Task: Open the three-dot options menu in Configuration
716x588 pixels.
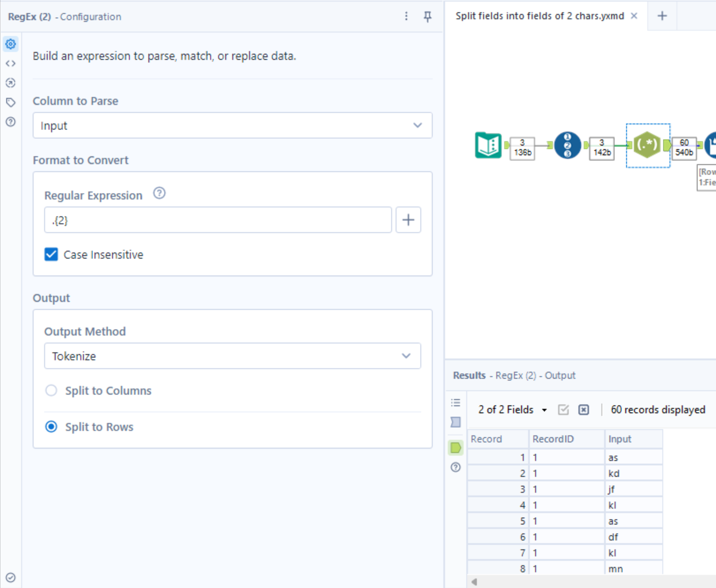Action: (x=406, y=16)
